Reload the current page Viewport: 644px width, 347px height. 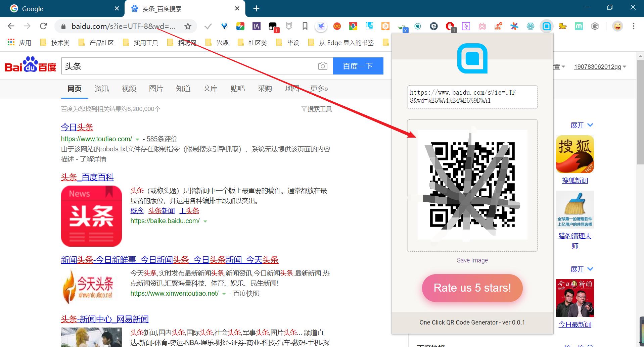click(43, 26)
